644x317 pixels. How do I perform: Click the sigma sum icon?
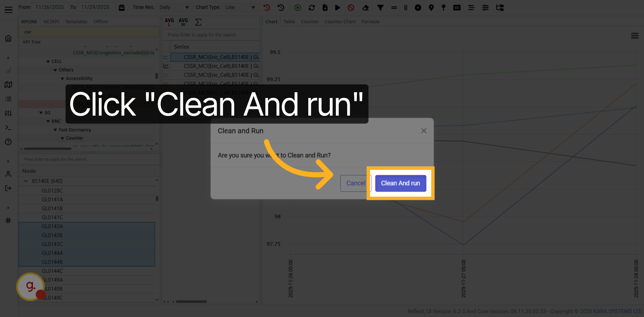point(198,22)
